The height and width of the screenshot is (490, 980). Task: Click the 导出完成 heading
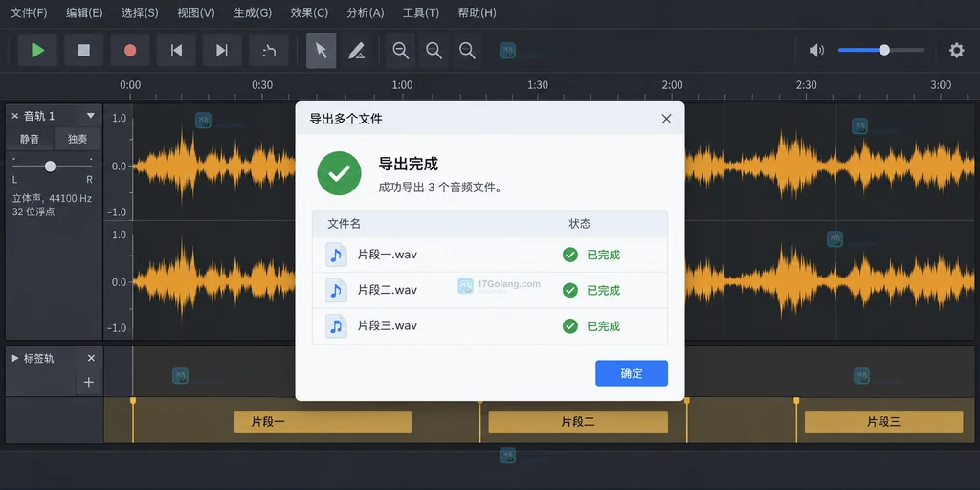click(408, 165)
